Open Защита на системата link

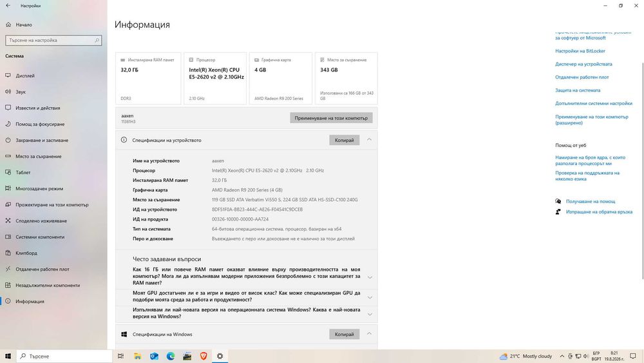pyautogui.click(x=578, y=90)
